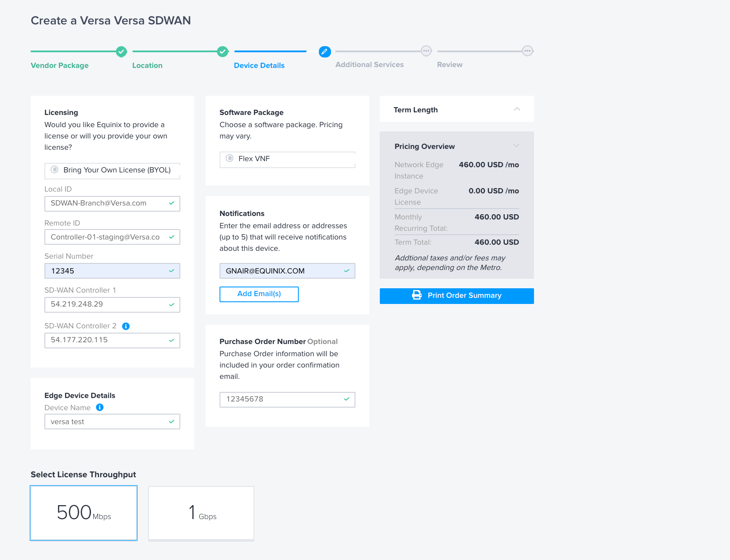
Task: Click the Select License Throughput heading
Action: pos(83,474)
